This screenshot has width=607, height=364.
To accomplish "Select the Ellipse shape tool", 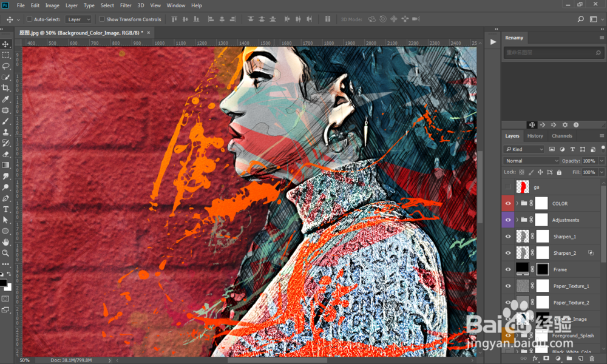I will pyautogui.click(x=5, y=231).
